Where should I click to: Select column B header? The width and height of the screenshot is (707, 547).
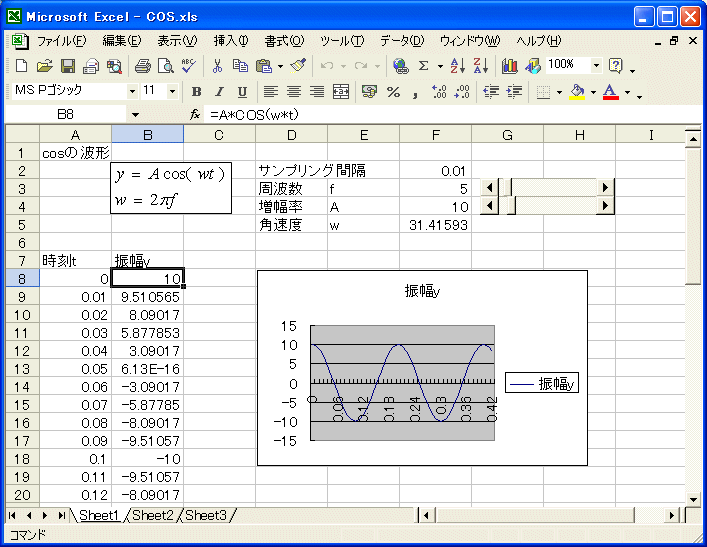[147, 134]
